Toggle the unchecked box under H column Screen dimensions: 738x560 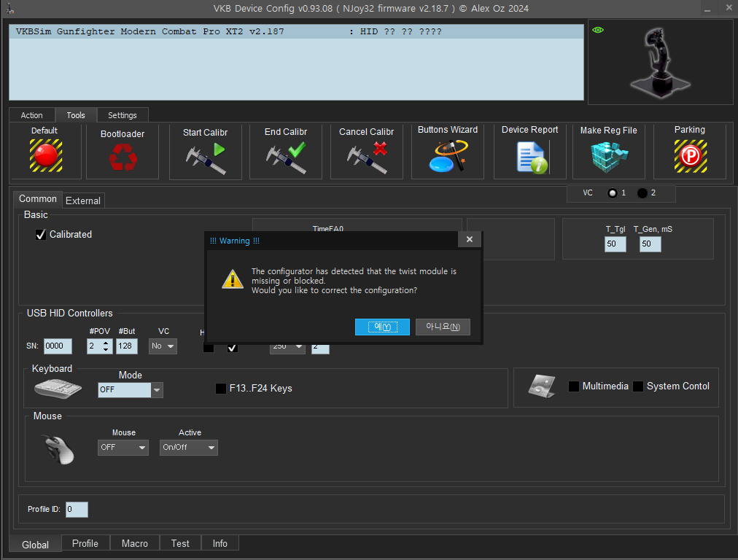click(x=209, y=348)
